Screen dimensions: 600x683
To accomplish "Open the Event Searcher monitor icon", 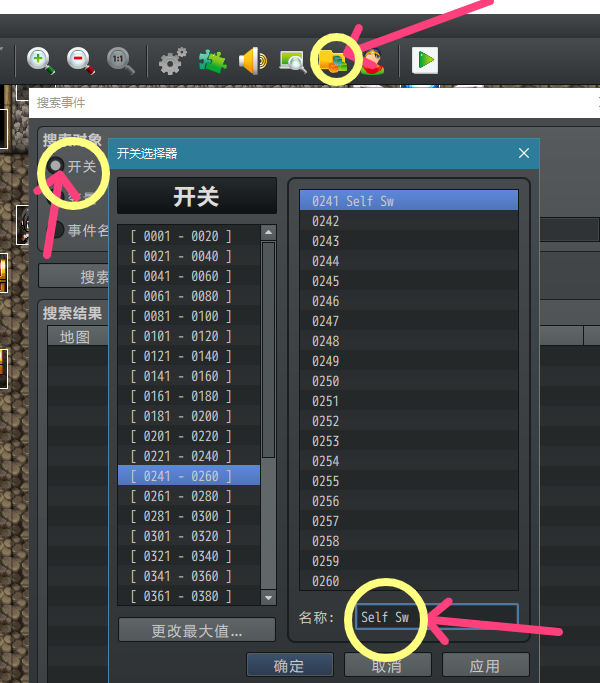I will point(293,61).
